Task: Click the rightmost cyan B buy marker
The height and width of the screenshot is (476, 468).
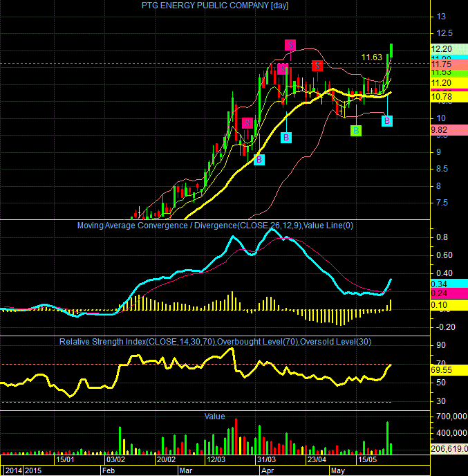Action: point(387,121)
